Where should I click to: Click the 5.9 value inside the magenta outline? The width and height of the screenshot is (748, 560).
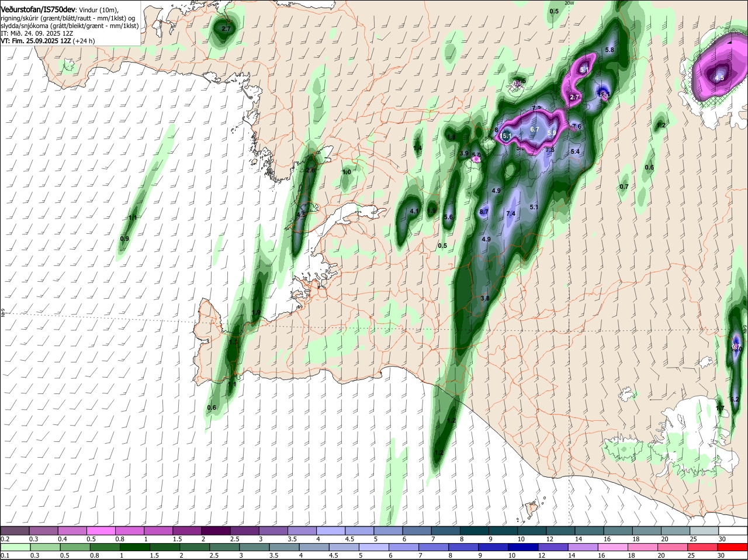coord(552,133)
